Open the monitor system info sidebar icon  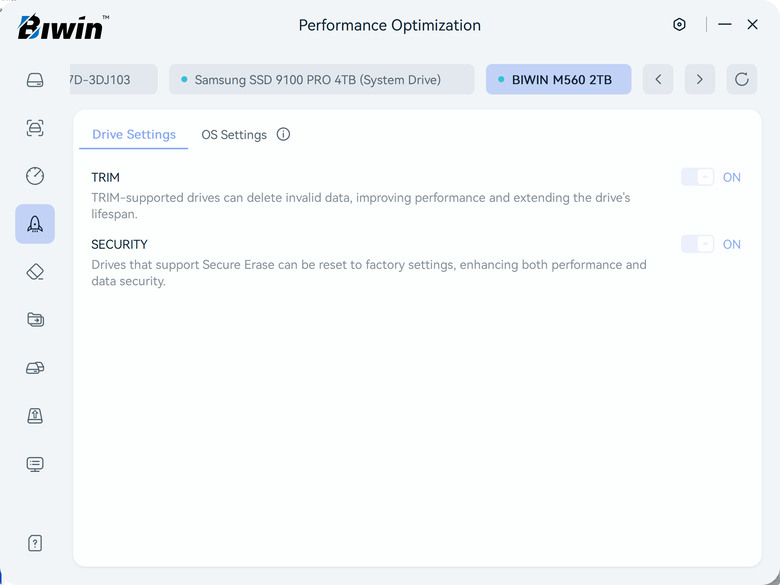tap(35, 464)
